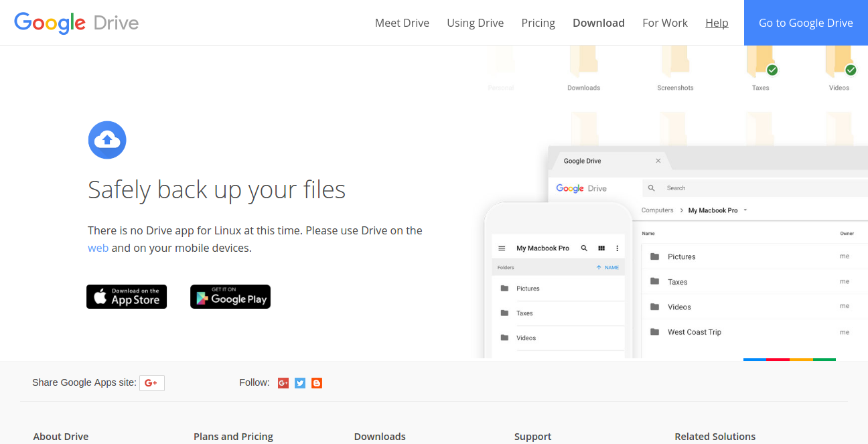Select the Pictures folder in phone mockup
Viewport: 868px width, 444px height.
[559, 289]
